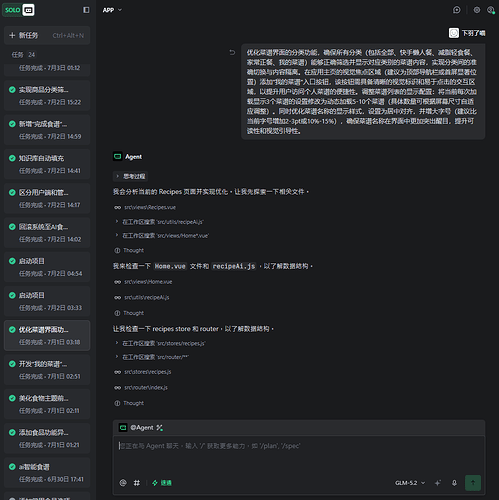Open the 启动项目 task dated 7月2日 03:33
The image size is (499, 500).
47,302
